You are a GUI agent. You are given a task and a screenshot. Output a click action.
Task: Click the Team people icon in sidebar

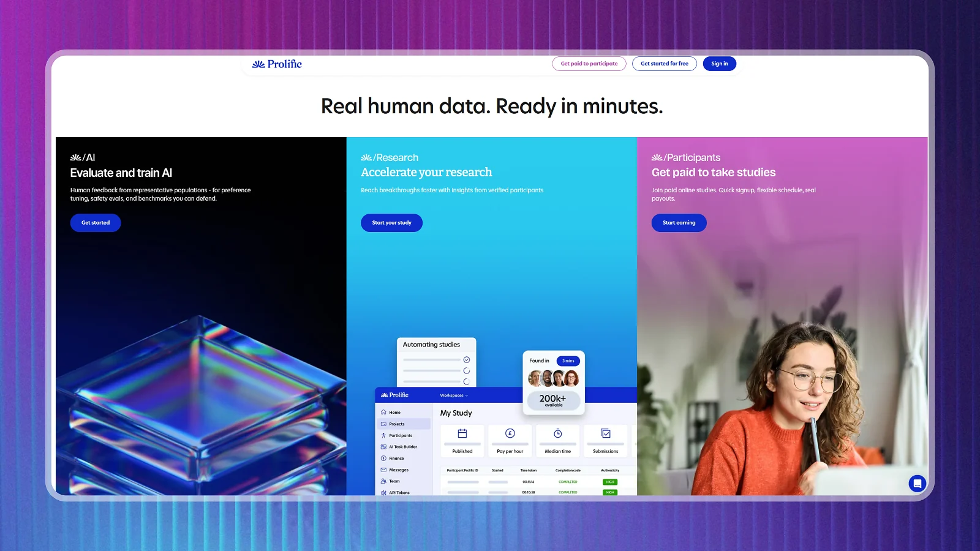pos(383,481)
